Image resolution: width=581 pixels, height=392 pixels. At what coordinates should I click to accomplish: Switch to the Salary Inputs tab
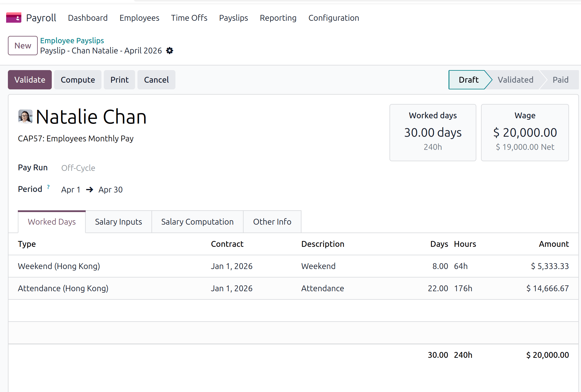pyautogui.click(x=118, y=222)
